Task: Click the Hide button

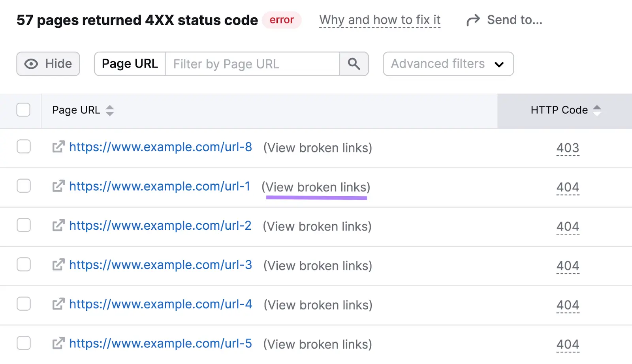Action: tap(48, 64)
